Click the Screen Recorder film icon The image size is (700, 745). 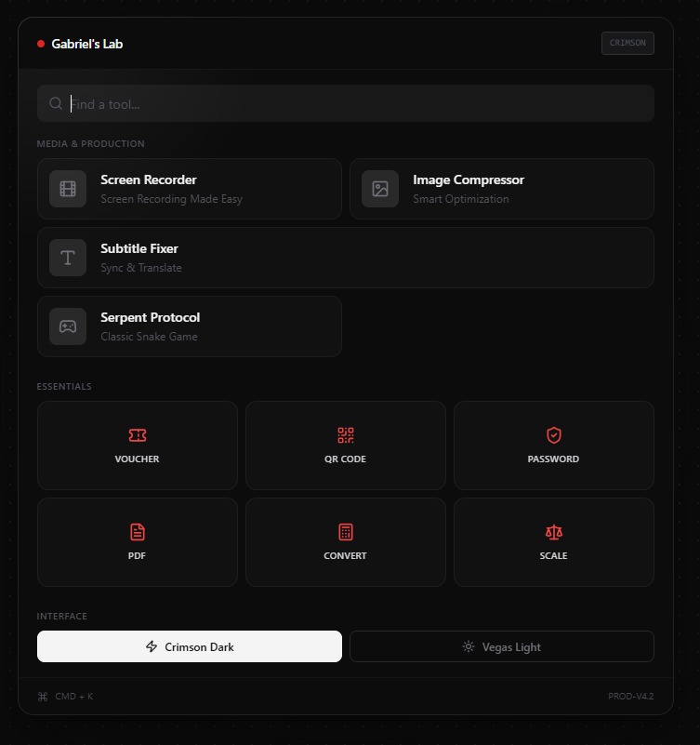pos(68,189)
